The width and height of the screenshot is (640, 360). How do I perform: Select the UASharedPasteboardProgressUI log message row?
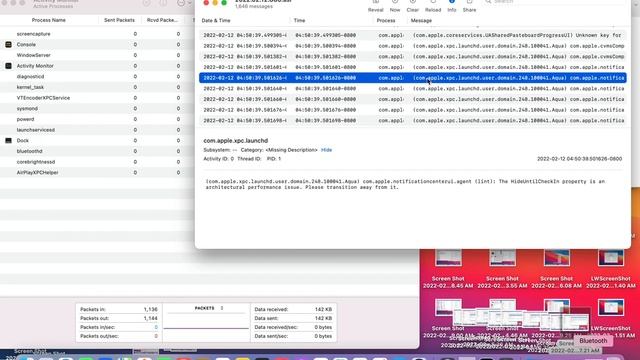[x=413, y=35]
